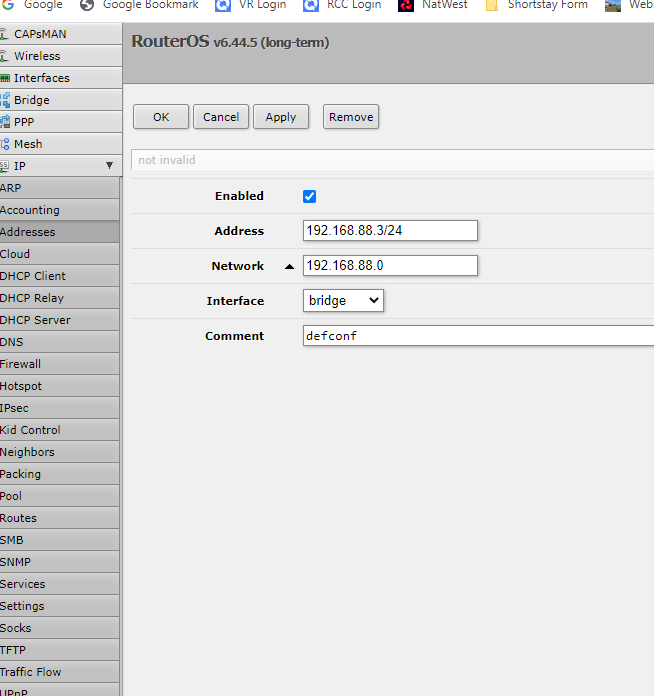
Task: Click the CAPsMAN antenna icon
Action: pos(4,34)
